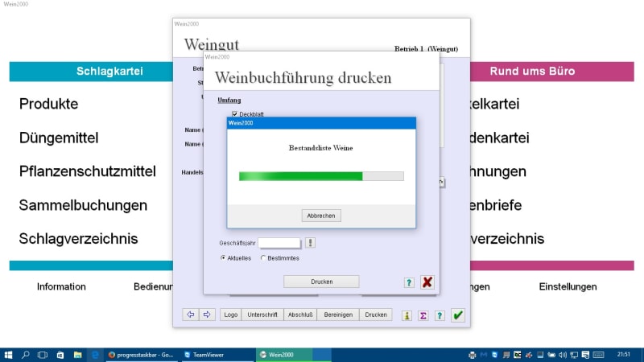Viewport: 644px width, 362px height.
Task: Open volume speaker icon in tray
Action: (x=563, y=355)
